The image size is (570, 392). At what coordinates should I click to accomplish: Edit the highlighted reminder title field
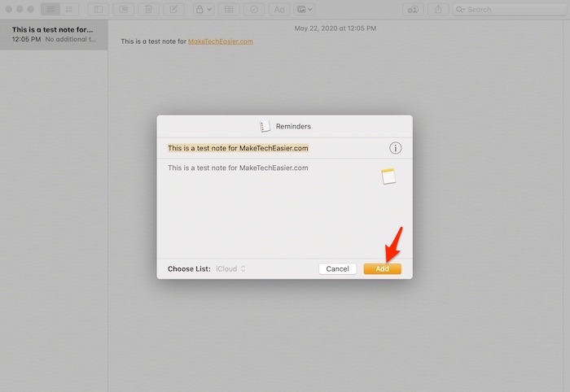click(x=238, y=148)
